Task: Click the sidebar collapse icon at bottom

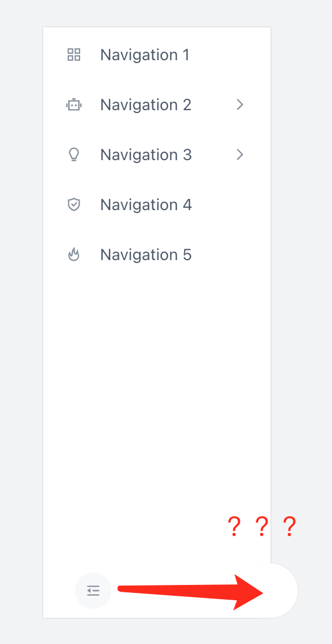Action: [93, 591]
